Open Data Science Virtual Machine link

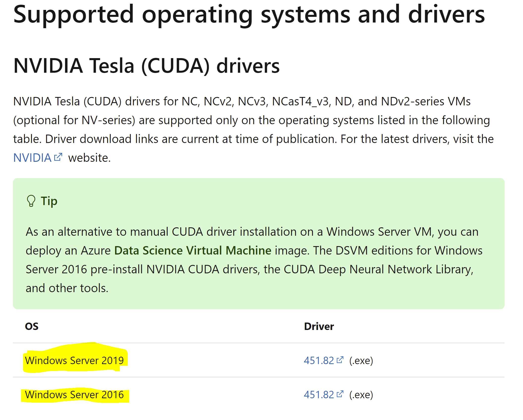tap(193, 251)
